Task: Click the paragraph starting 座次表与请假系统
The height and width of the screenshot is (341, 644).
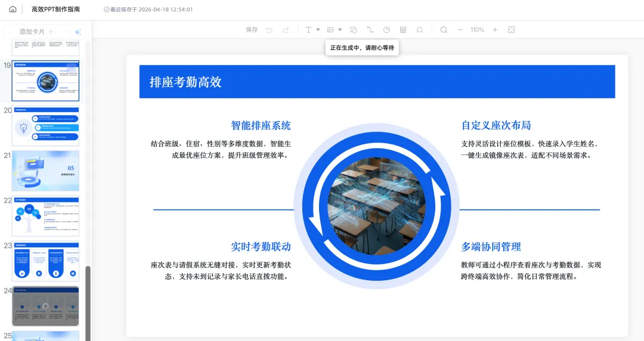Action: (x=221, y=271)
